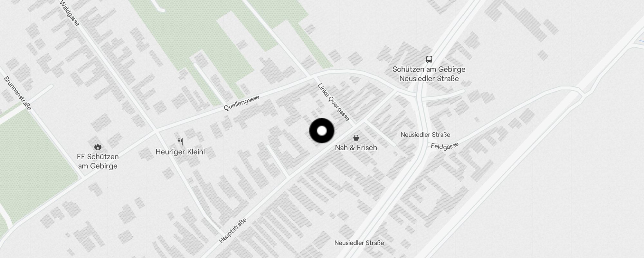Click the Heuriger Kleinl restaurant fork icon
Viewport: 644px width, 258px height.
180,142
